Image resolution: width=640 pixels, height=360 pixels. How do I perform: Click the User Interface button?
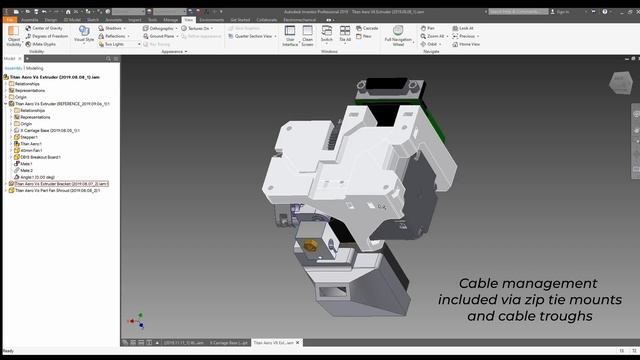coord(290,36)
